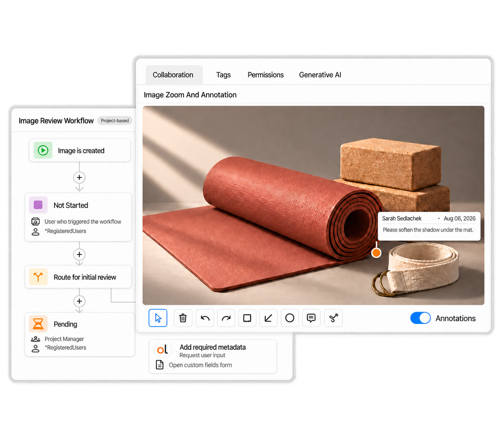
Task: Click the orange annotation marker on the image
Action: click(376, 253)
